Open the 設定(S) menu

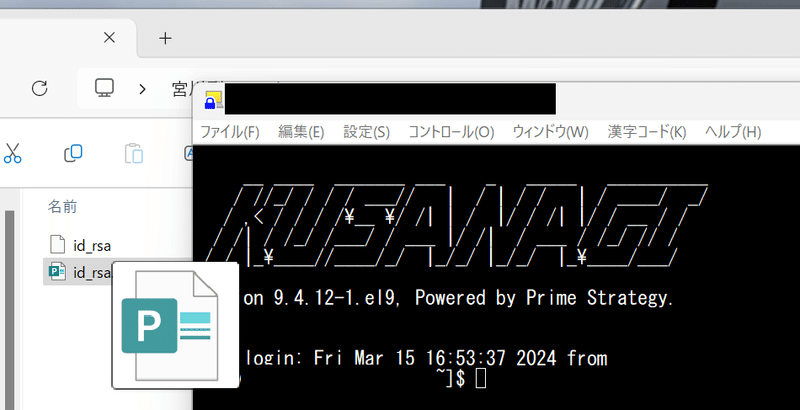[x=366, y=132]
